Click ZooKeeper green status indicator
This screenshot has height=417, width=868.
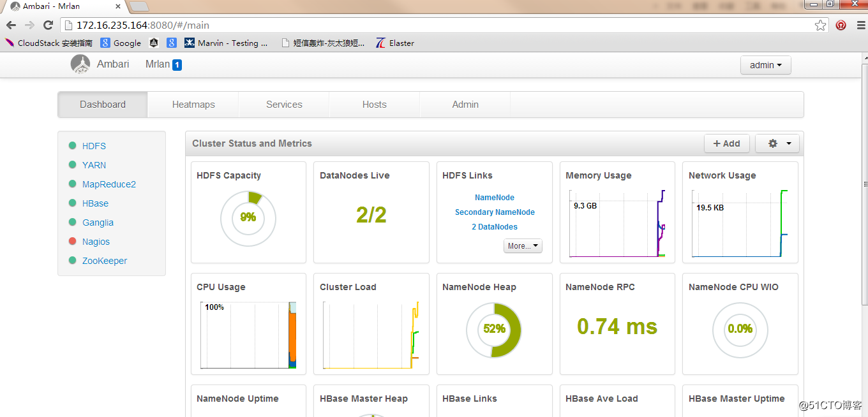[73, 261]
